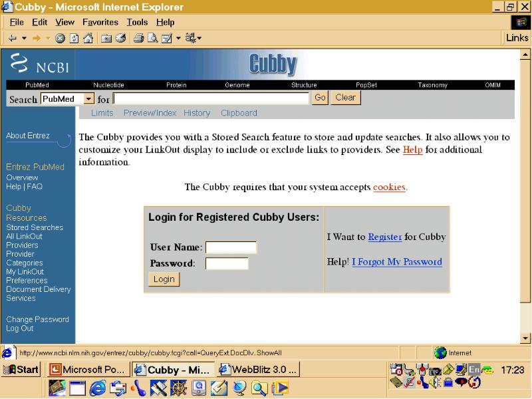Click the Log Out sidebar link
This screenshot has height=399, width=532.
pos(20,328)
